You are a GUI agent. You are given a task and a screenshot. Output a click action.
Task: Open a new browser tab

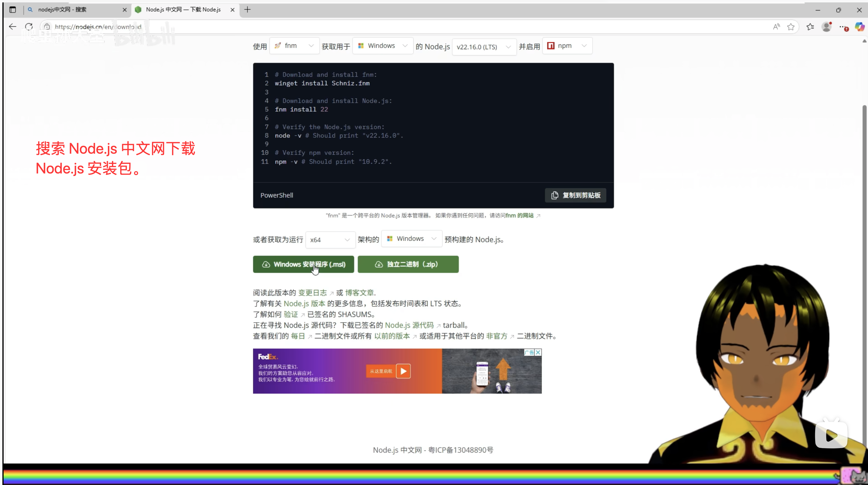coord(247,10)
